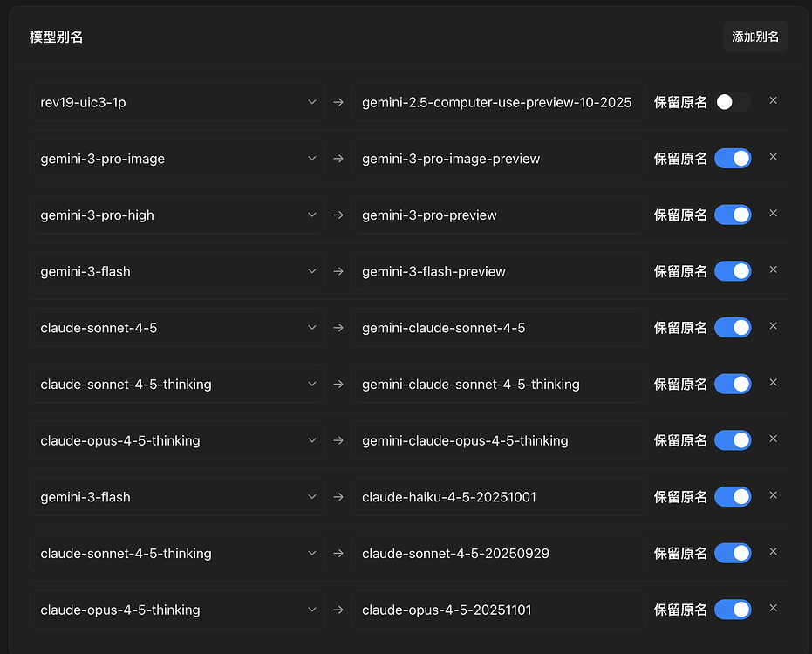The height and width of the screenshot is (654, 812).
Task: Remove the gemini-2.5-computer-use-preview-10-2025 alias row
Action: point(773,100)
